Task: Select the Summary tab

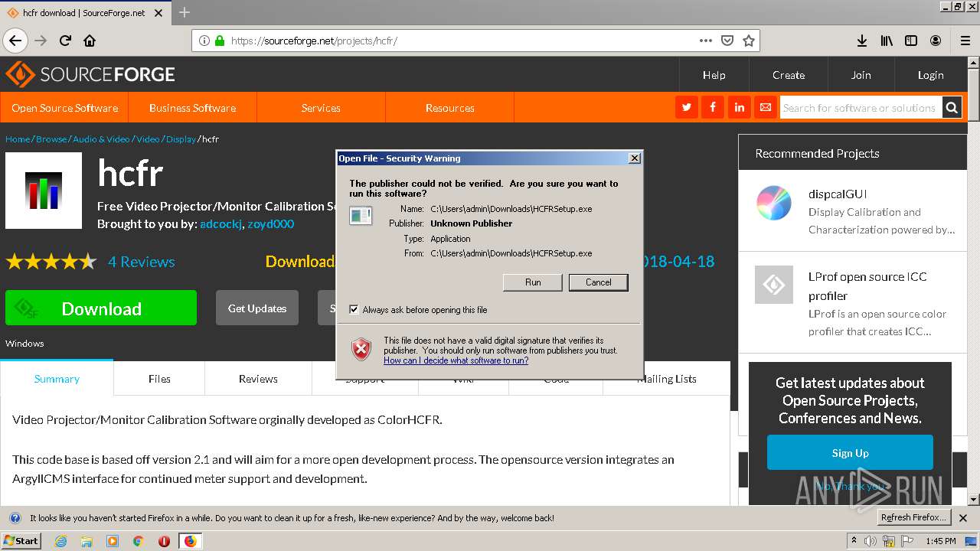Action: (x=57, y=378)
